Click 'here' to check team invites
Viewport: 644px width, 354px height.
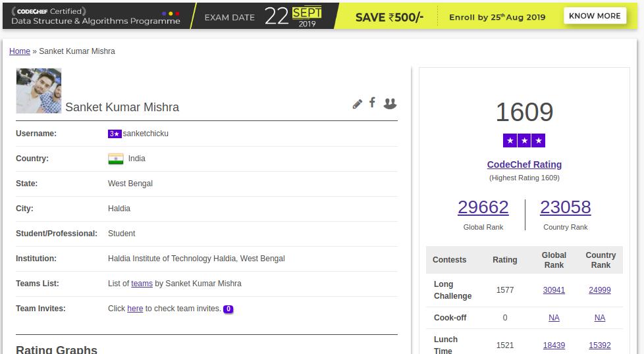pyautogui.click(x=135, y=309)
